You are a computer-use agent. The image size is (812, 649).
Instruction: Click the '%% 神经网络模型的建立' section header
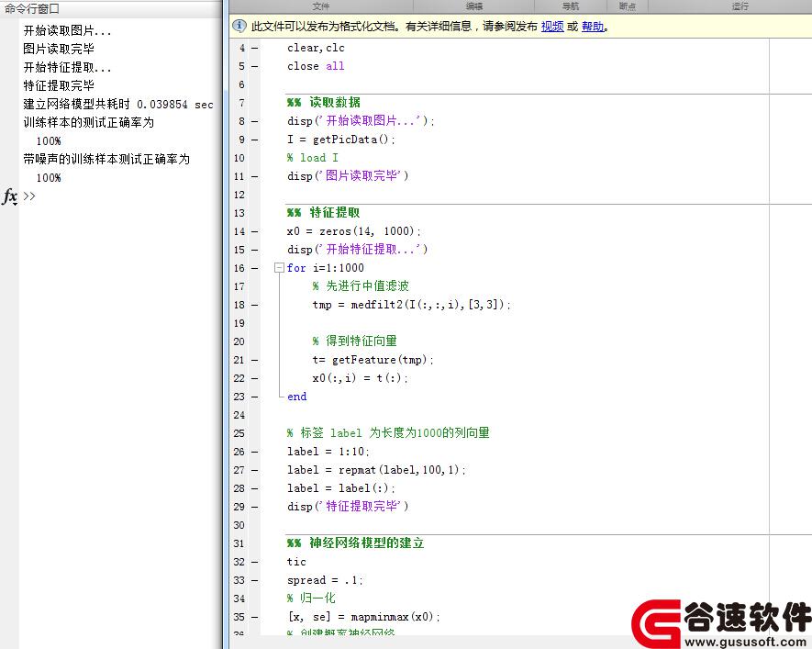tap(356, 543)
